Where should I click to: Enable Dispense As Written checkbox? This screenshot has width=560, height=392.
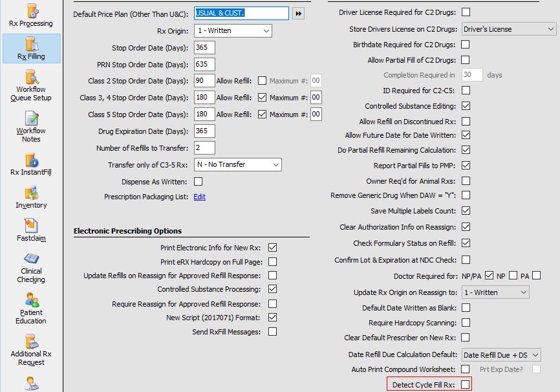[199, 182]
